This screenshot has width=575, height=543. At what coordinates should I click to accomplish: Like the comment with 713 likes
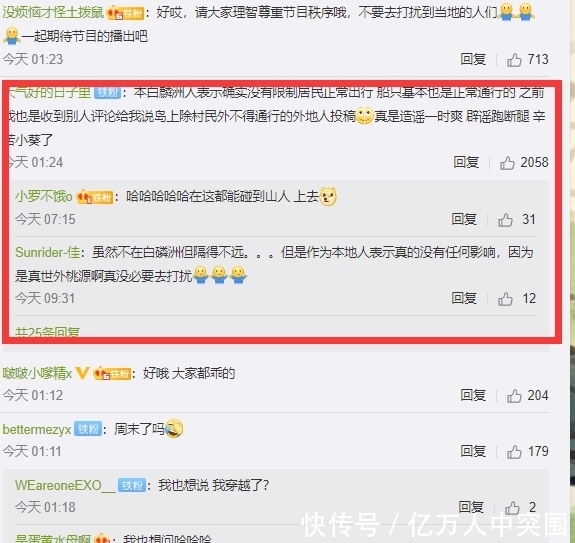[514, 60]
